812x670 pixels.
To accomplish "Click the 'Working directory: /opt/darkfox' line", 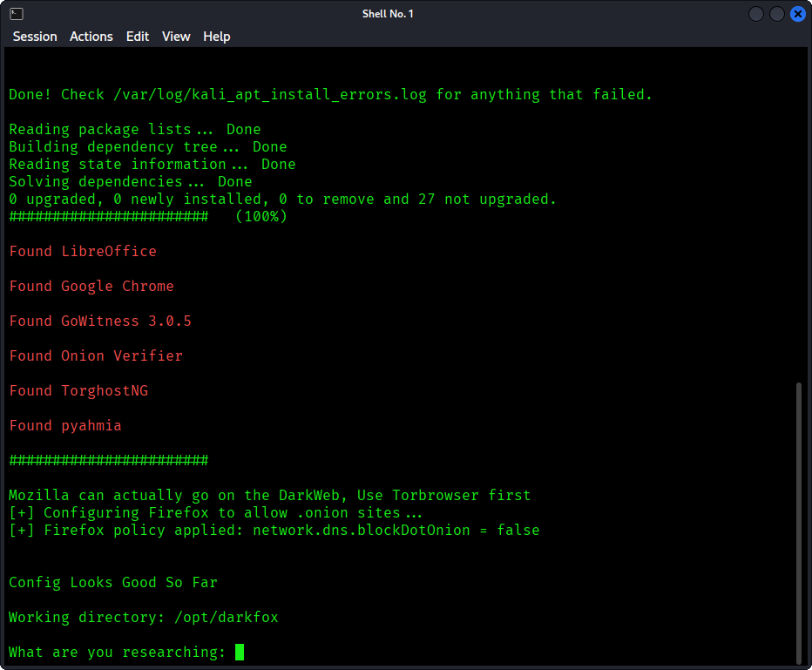I will 144,617.
